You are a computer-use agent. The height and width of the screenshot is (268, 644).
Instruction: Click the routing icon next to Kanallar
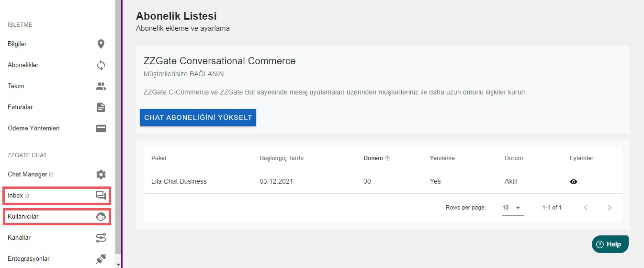[x=101, y=238]
